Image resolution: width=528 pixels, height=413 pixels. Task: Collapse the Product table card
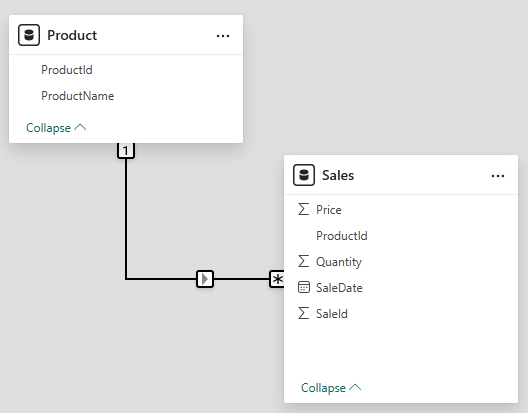coord(56,128)
